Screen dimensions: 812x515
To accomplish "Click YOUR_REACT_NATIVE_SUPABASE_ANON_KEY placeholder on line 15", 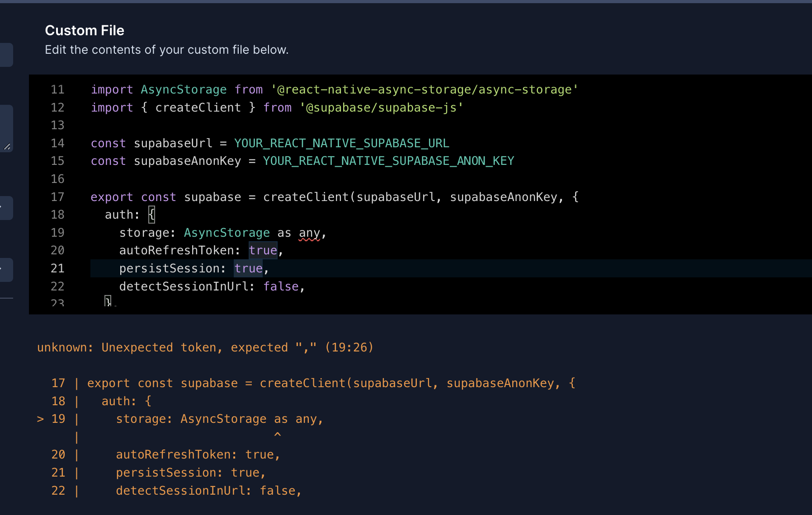I will click(x=388, y=160).
